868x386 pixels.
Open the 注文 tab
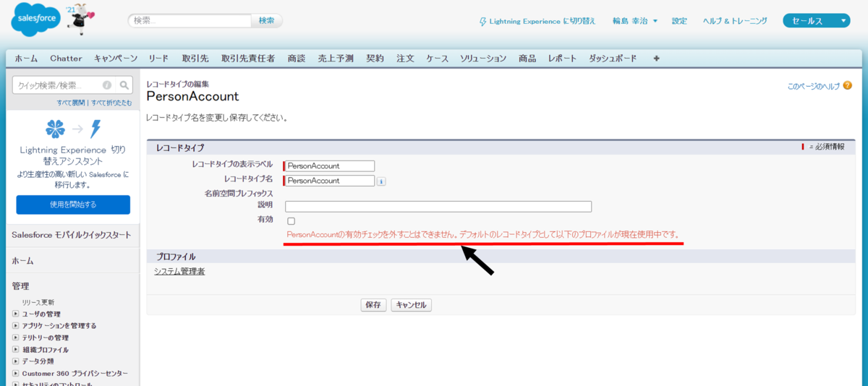(x=405, y=59)
